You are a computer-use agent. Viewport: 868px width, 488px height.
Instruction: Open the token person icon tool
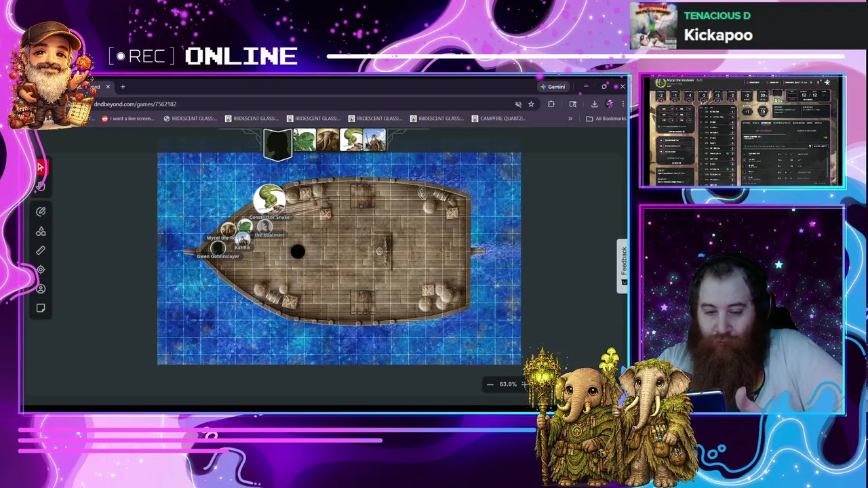click(x=41, y=289)
